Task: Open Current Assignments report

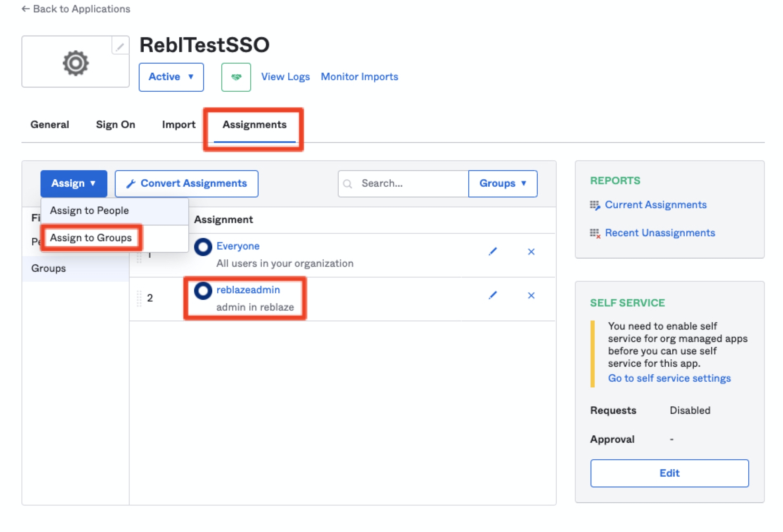Action: (x=655, y=205)
